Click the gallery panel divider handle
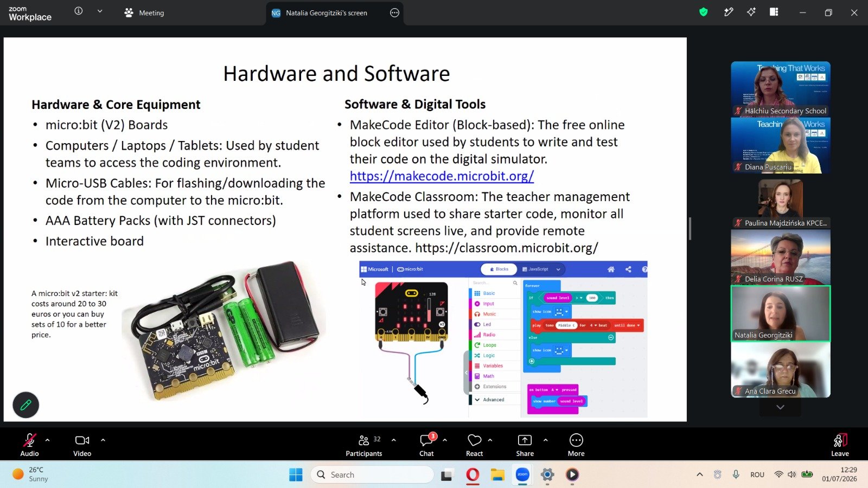 (x=690, y=229)
